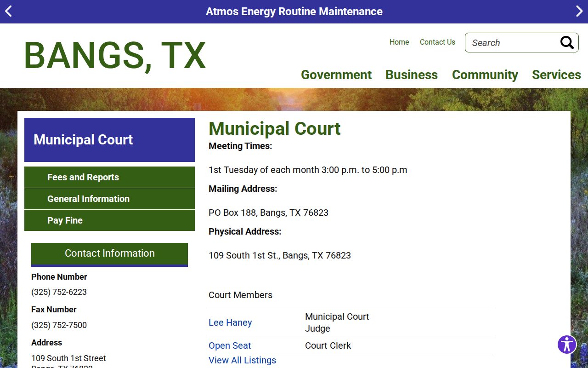Open Lee Haney's listing
The height and width of the screenshot is (368, 588).
click(x=230, y=322)
